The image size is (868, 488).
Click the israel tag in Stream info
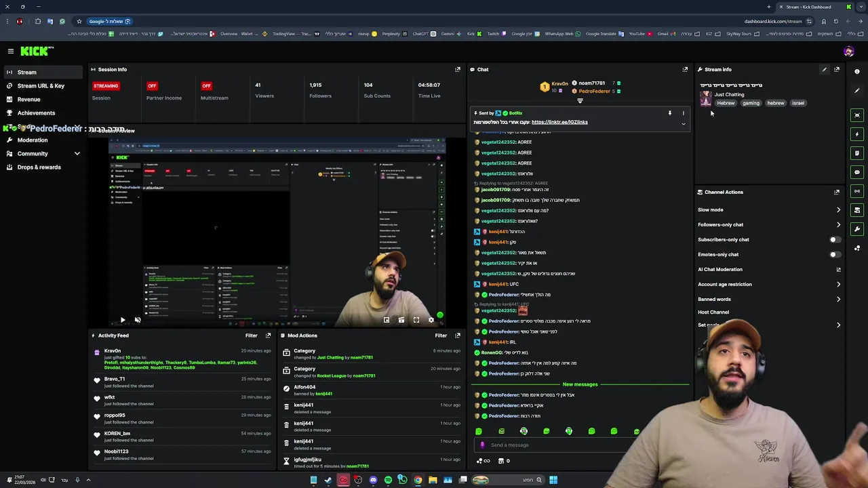pos(797,103)
